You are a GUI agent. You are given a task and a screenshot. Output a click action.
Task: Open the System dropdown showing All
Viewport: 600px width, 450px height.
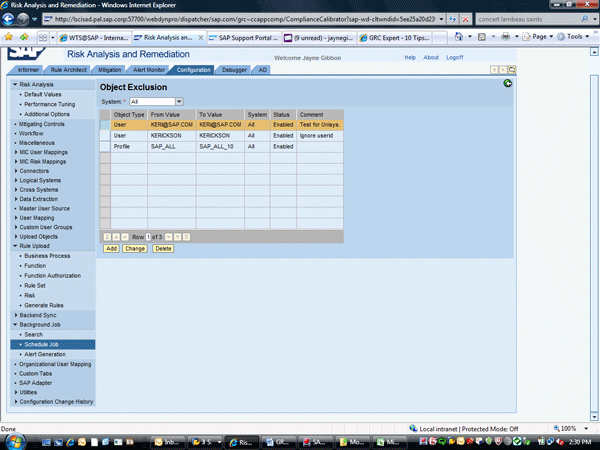point(179,101)
